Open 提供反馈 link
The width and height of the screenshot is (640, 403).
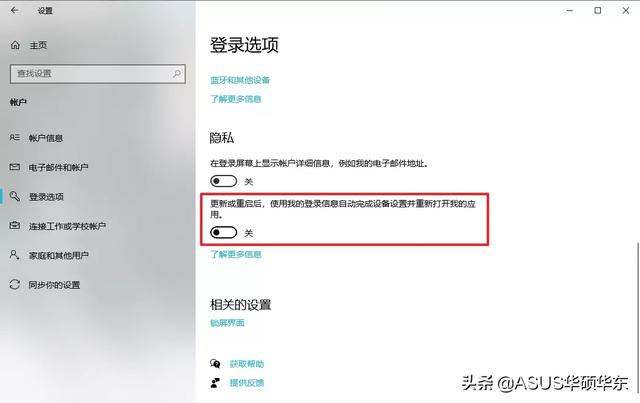247,383
